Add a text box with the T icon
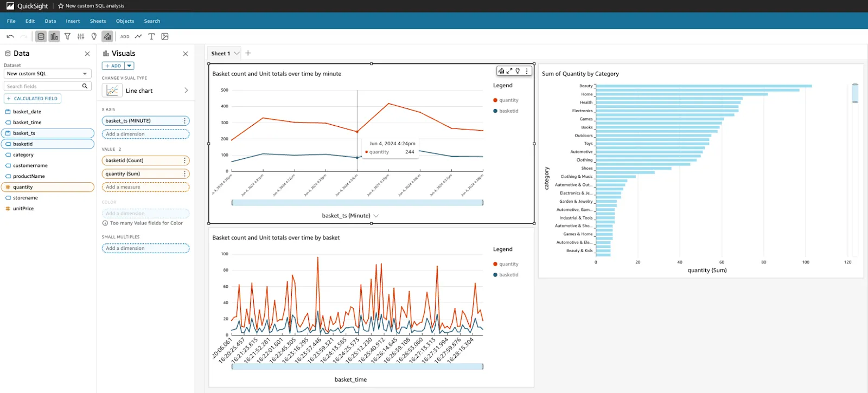 (151, 36)
